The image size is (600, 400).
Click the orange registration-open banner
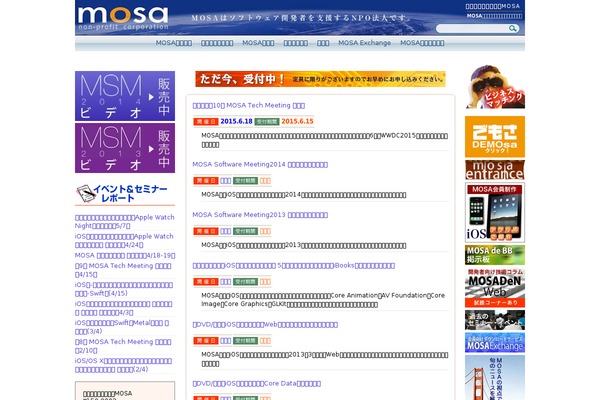click(x=320, y=79)
